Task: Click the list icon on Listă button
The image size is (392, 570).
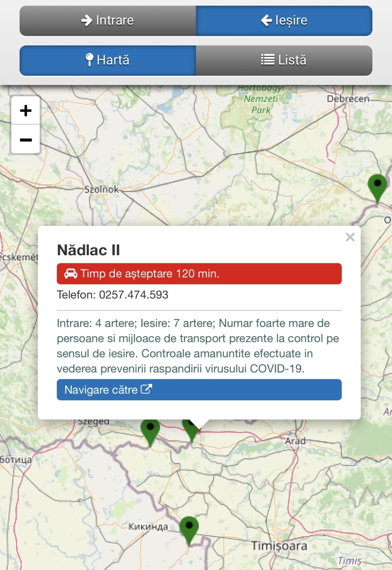Action: 267,60
